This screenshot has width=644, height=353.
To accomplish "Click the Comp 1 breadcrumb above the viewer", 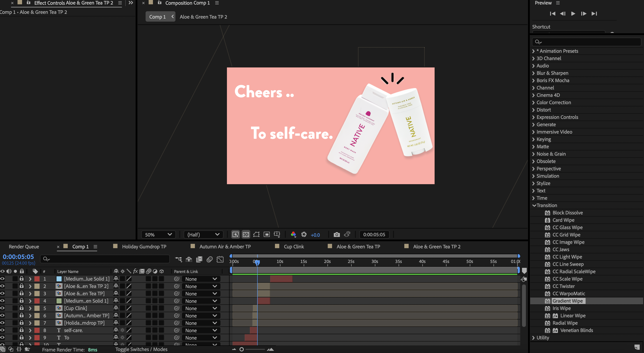I will coord(157,16).
